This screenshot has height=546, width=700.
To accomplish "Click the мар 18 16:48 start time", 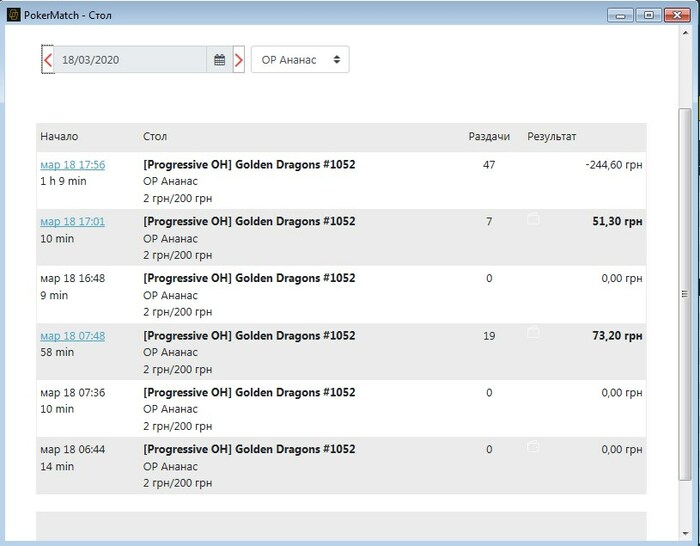I will click(73, 278).
